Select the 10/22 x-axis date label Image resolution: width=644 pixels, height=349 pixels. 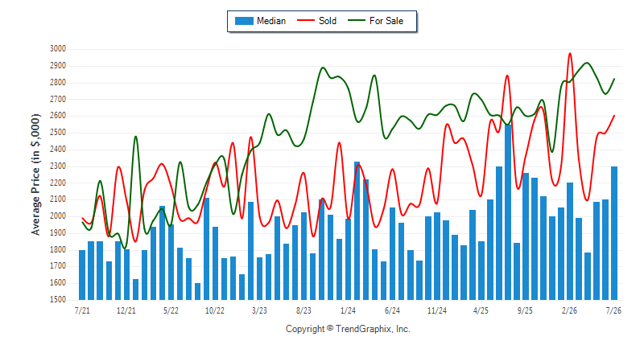coord(215,310)
